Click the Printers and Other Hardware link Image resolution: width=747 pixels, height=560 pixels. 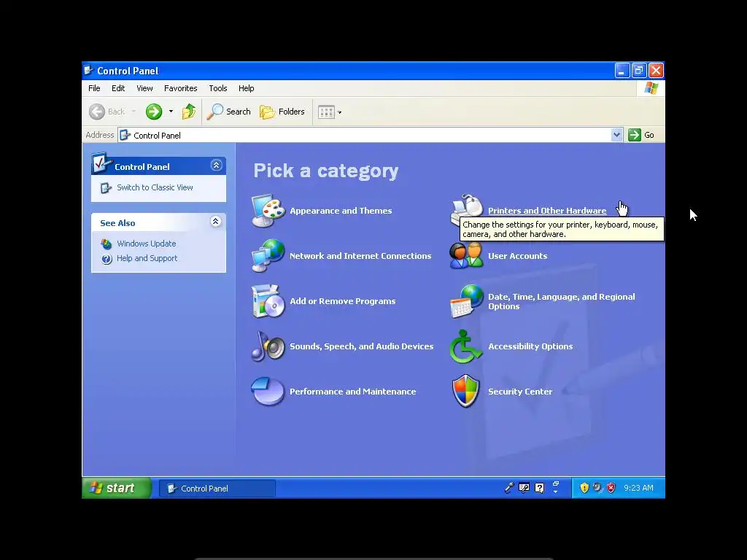547,211
